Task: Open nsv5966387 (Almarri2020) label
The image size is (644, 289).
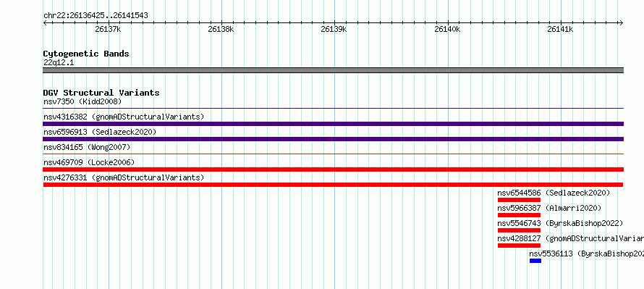Action: 549,208
